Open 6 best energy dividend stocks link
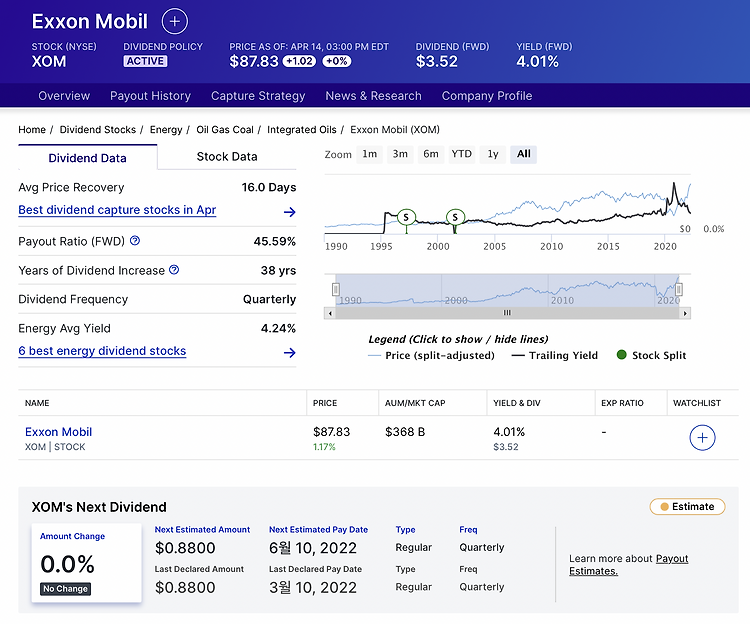Image resolution: width=750 pixels, height=624 pixels. click(x=102, y=351)
